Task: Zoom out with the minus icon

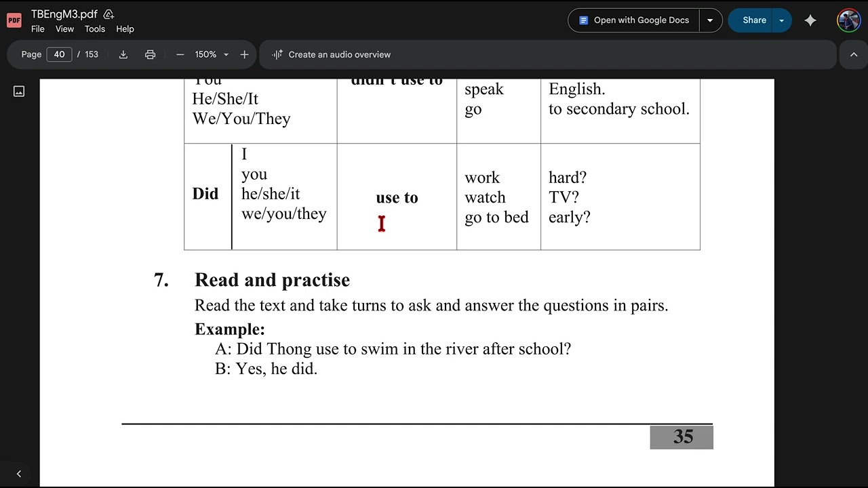Action: click(x=180, y=55)
